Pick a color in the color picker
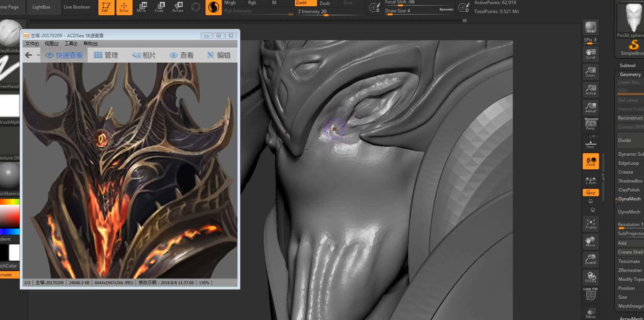 point(10,217)
